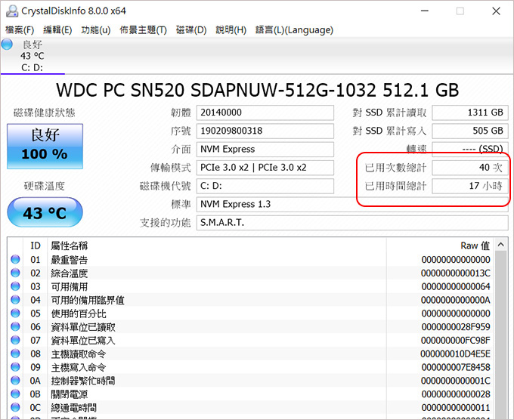Click the firmware field 20140000
The image size is (514, 420).
265,113
